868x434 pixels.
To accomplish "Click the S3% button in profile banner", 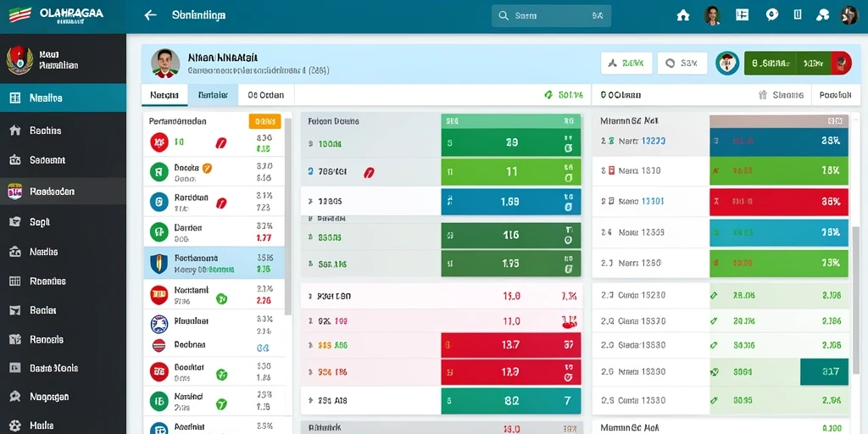I will pyautogui.click(x=682, y=63).
